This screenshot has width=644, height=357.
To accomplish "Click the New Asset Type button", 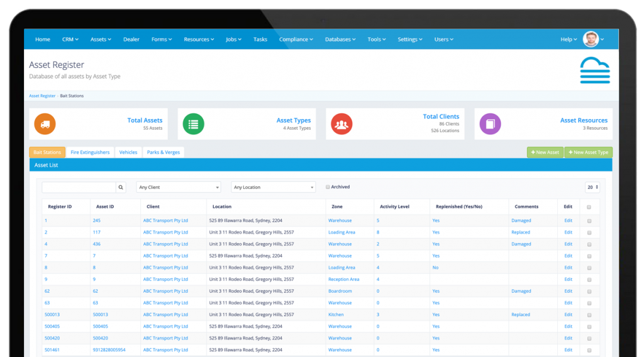I will [588, 152].
